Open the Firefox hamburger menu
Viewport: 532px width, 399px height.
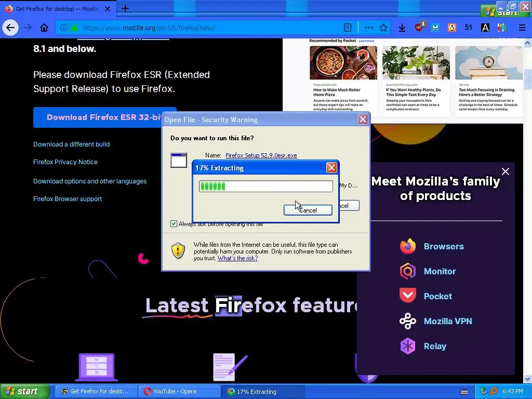pyautogui.click(x=522, y=28)
